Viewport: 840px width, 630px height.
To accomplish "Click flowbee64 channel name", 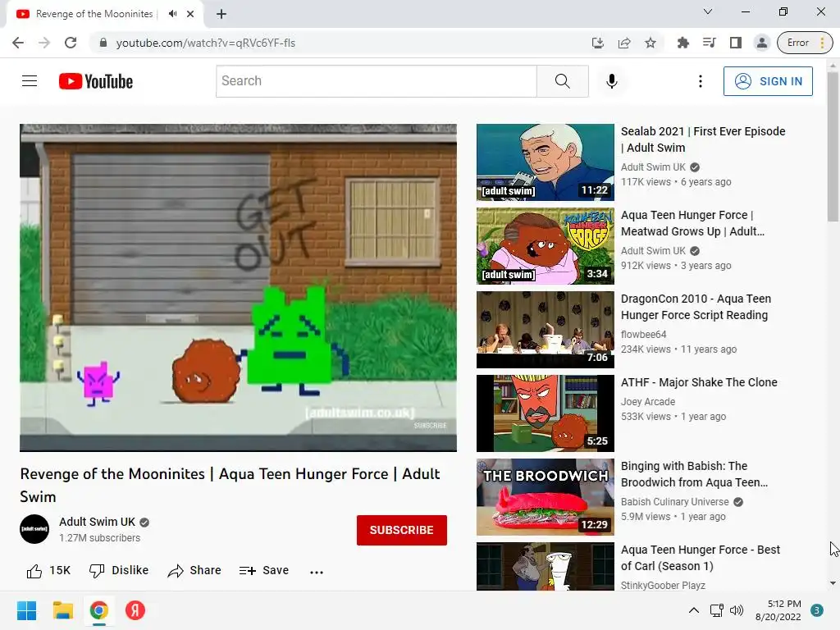I will click(x=643, y=335).
